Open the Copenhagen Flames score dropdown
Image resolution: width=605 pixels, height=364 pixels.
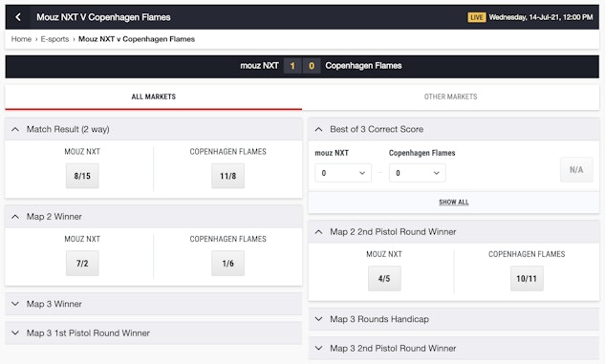(417, 173)
